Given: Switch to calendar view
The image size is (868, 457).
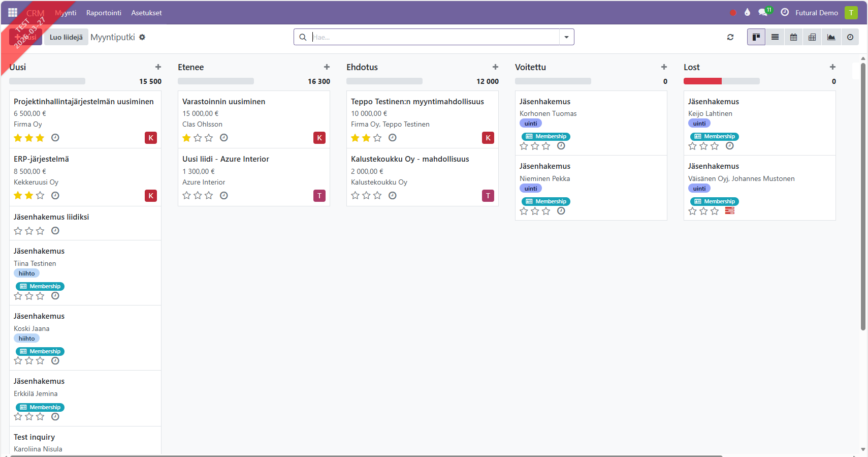Looking at the screenshot, I should click(794, 37).
